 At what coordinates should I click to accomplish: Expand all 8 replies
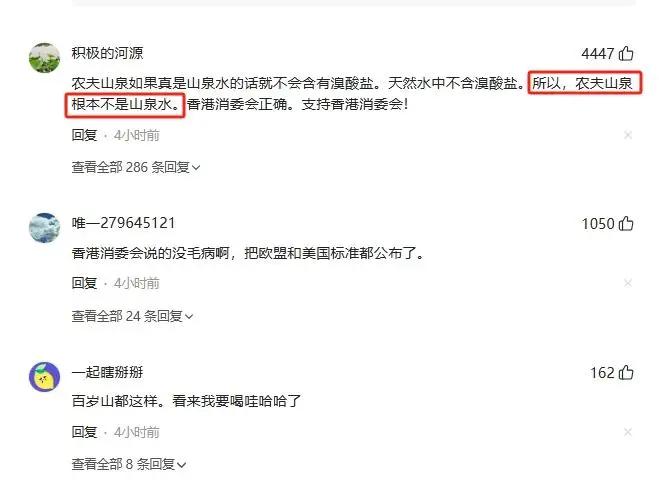129,464
